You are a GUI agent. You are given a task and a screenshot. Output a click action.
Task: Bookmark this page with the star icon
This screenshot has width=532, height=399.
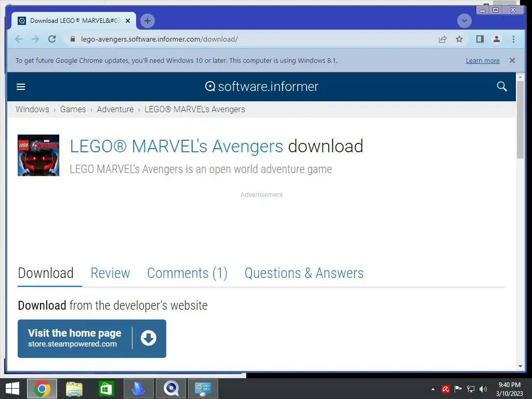pos(459,39)
